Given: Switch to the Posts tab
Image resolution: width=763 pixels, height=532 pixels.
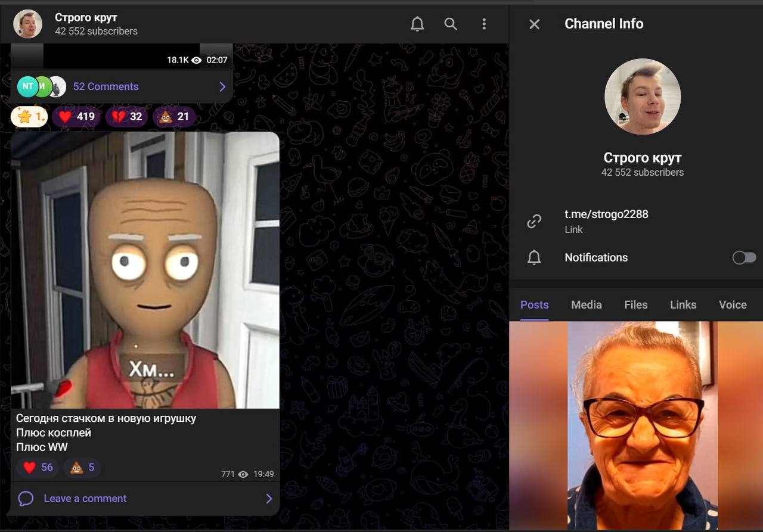Looking at the screenshot, I should 534,304.
